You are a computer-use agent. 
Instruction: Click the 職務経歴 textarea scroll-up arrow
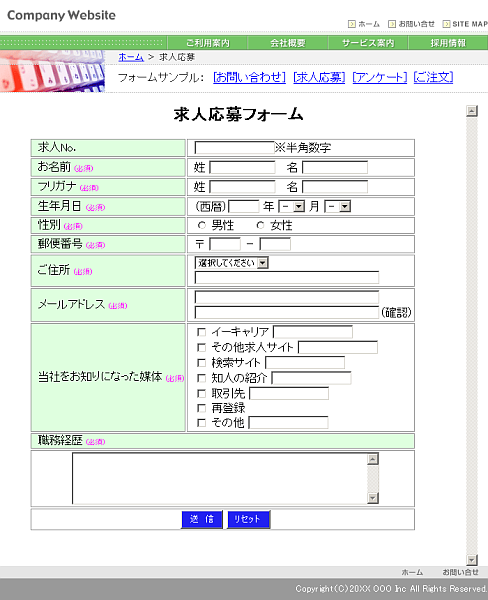(373, 459)
